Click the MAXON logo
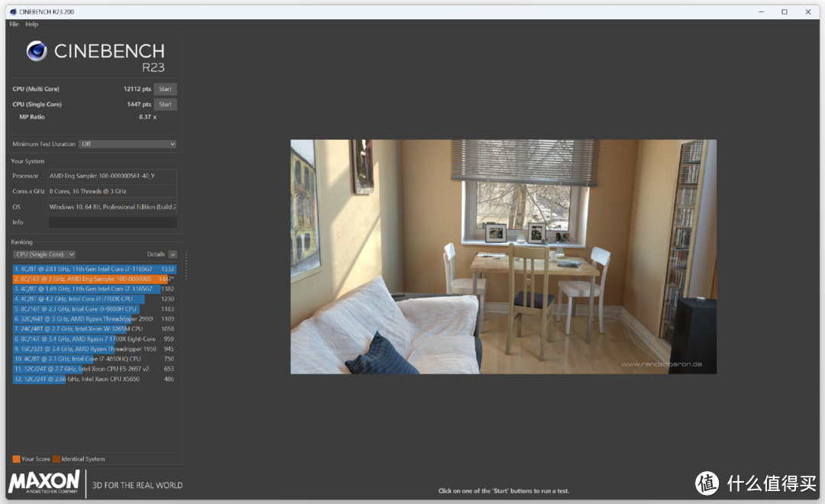 [x=44, y=481]
